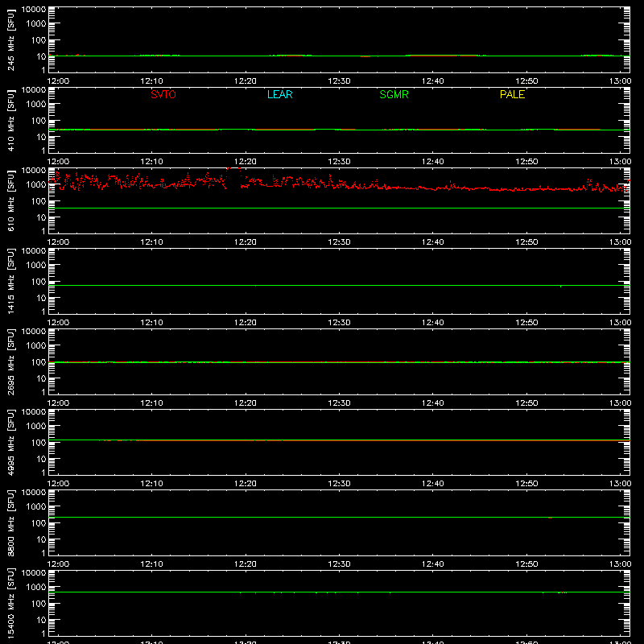Image resolution: width=644 pixels, height=644 pixels.
Task: Click 12:20 tick under the 4995 MHz panel
Action: 246,484
